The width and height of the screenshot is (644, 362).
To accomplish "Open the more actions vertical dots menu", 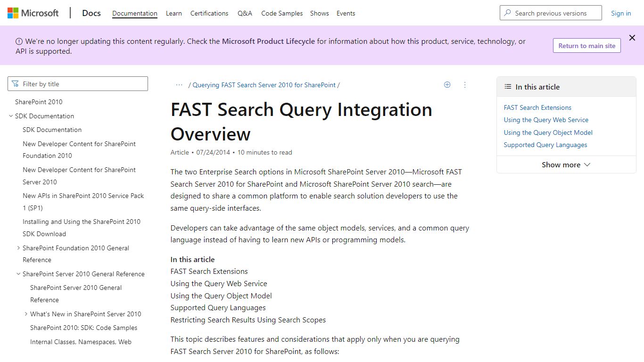I will pos(465,85).
